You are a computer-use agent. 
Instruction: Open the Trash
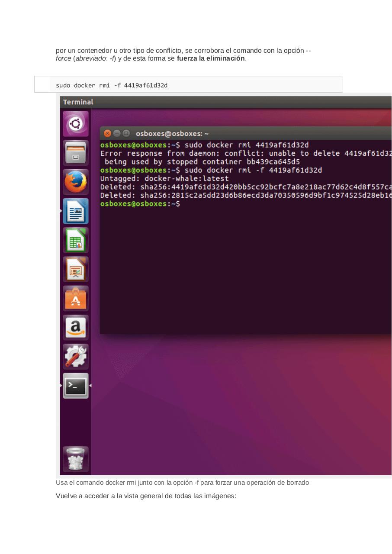pos(75,459)
